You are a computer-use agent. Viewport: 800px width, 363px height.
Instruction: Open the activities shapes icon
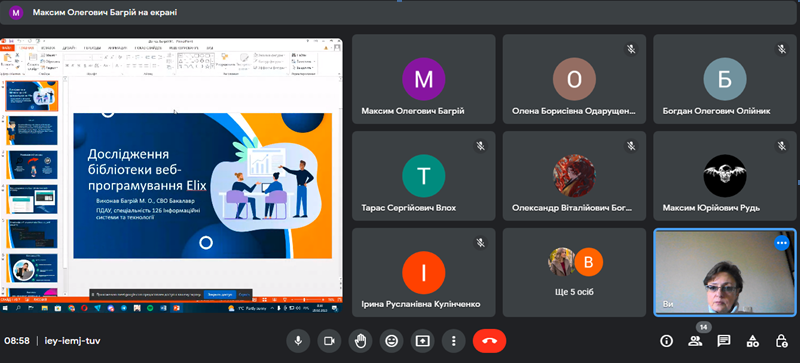752,341
